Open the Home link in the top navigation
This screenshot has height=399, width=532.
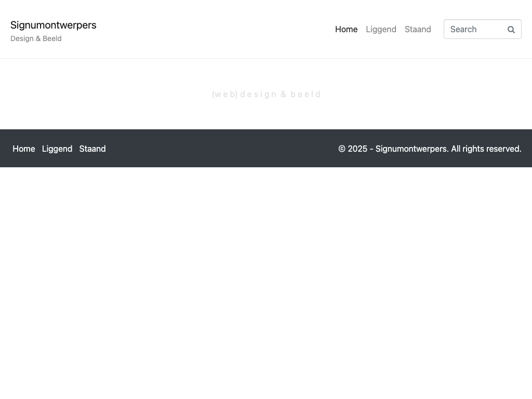346,29
